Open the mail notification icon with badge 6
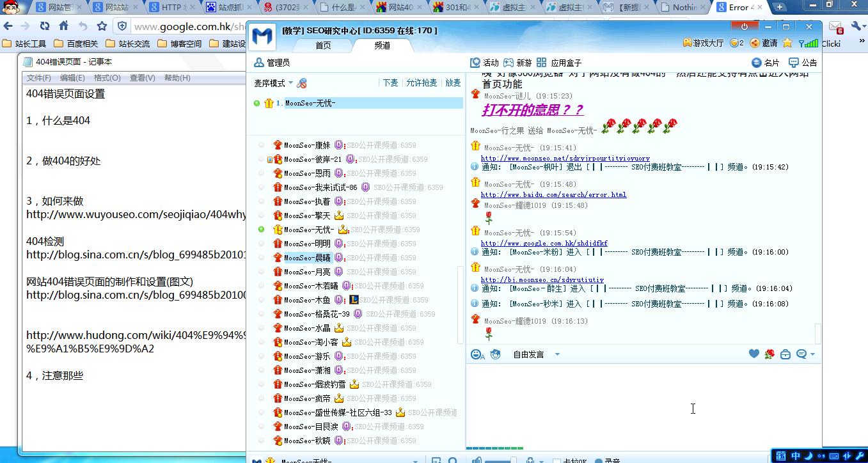 (x=835, y=27)
